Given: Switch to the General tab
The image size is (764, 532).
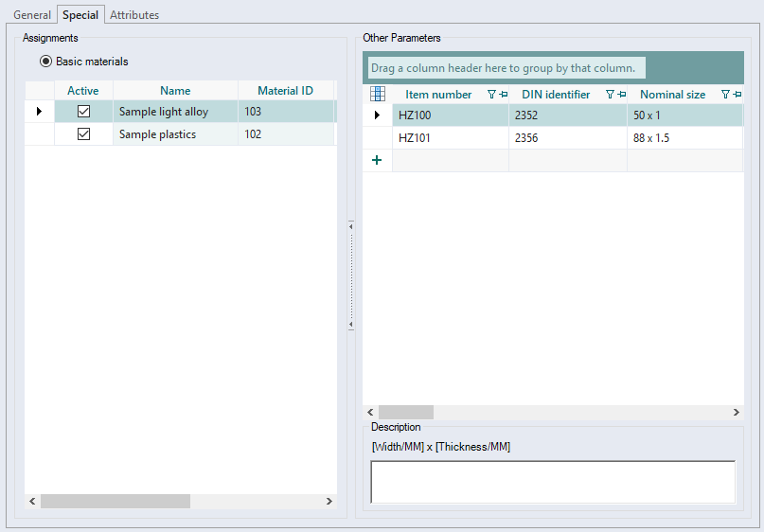Looking at the screenshot, I should (32, 15).
